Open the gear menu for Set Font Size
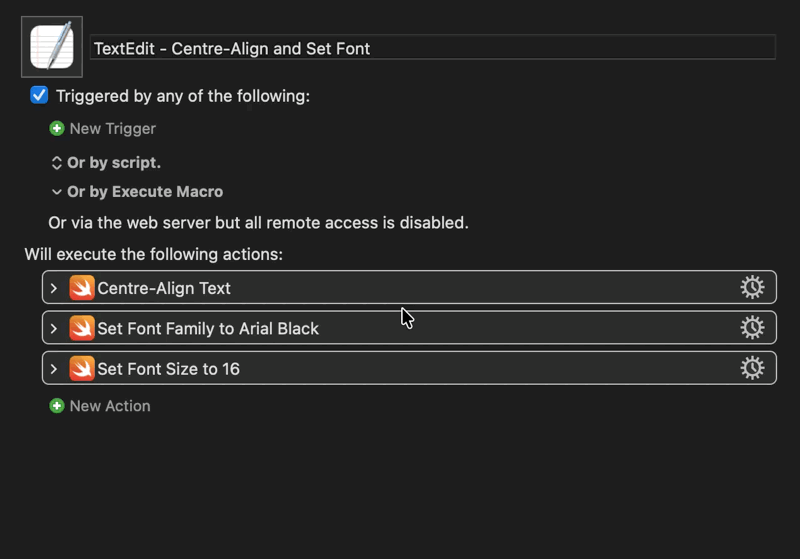The height and width of the screenshot is (559, 800). 753,368
